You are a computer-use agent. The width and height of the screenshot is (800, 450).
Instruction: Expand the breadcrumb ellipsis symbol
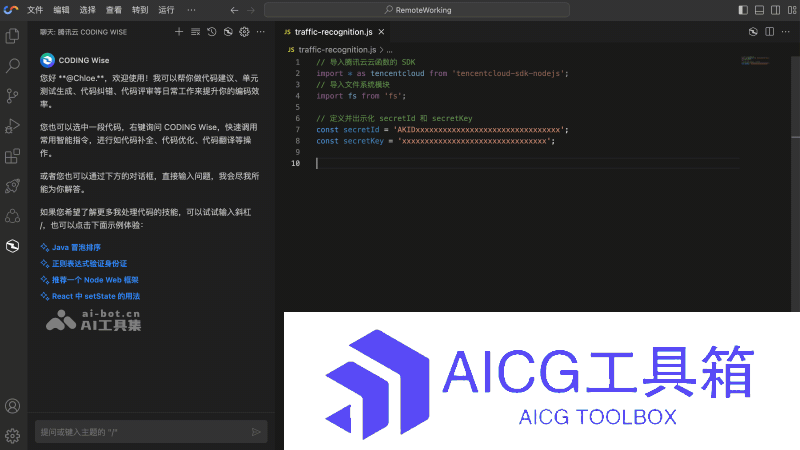click(389, 49)
